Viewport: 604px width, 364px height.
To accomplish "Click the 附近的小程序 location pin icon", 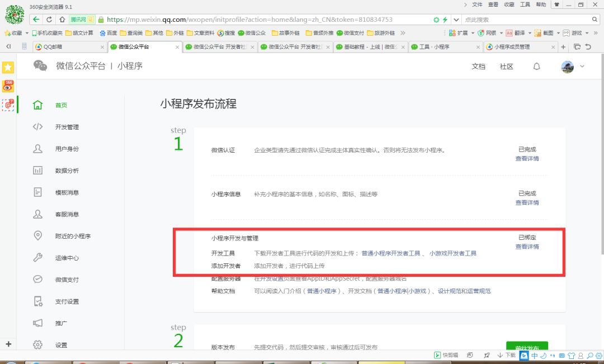I will pyautogui.click(x=38, y=236).
